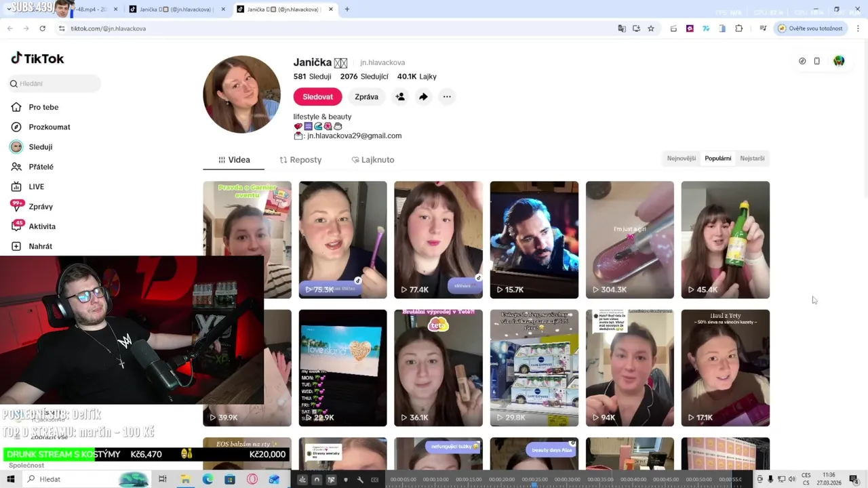The height and width of the screenshot is (488, 868).
Task: Click the TikTok profile avatar top right
Action: (839, 61)
